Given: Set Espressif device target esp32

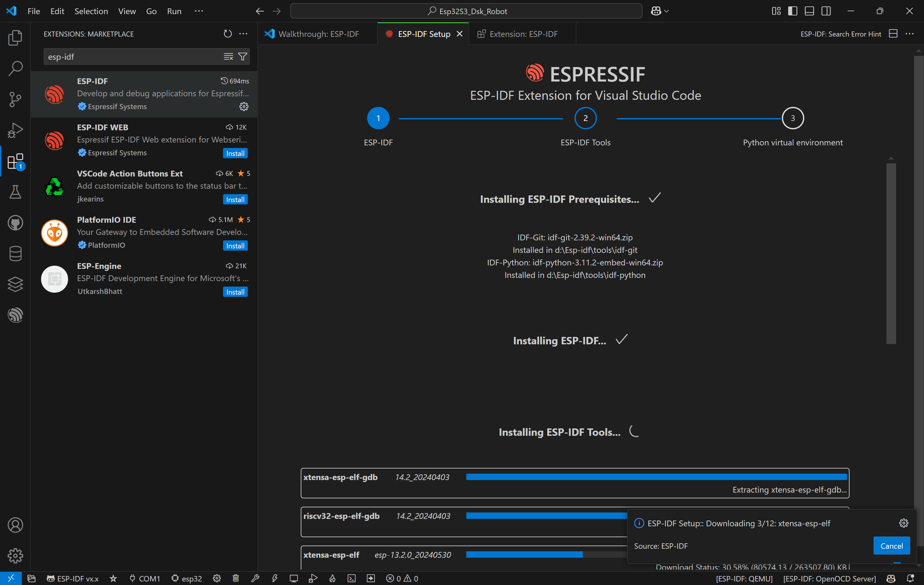Looking at the screenshot, I should click(x=187, y=579).
